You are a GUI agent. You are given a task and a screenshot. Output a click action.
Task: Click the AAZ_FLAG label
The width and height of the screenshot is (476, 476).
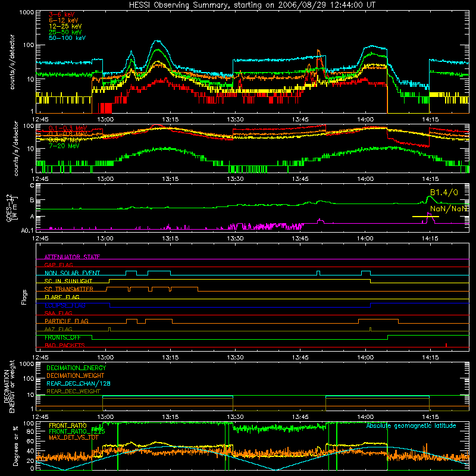click(58, 329)
